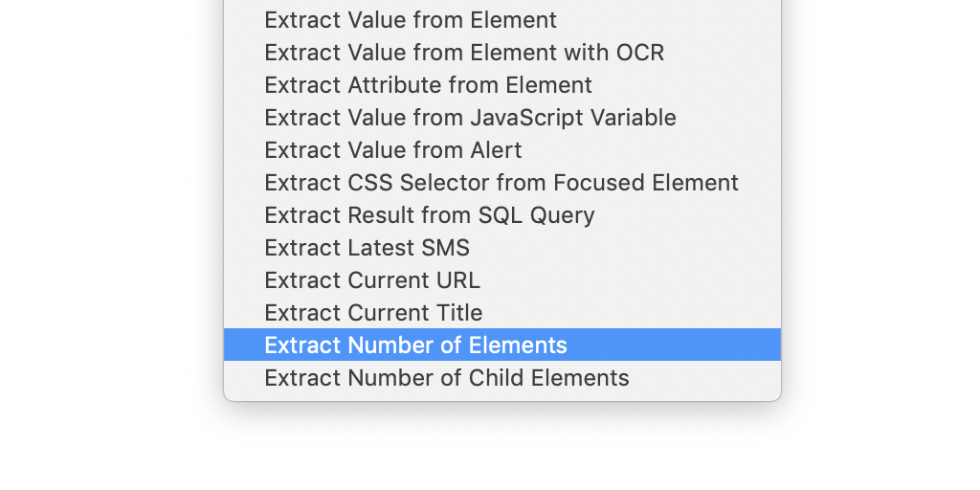Select Extract Latest SMS entry
The image size is (980, 490).
pyautogui.click(x=502, y=248)
